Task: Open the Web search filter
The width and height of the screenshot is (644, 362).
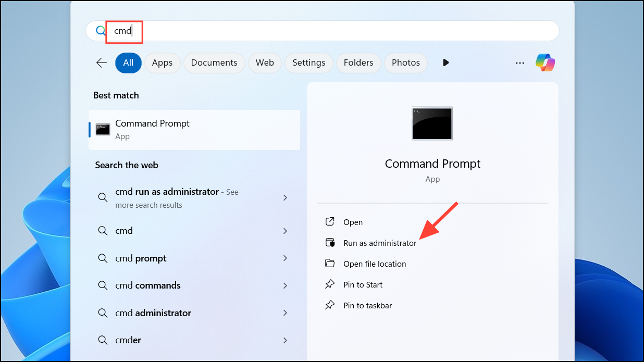Action: click(x=265, y=63)
